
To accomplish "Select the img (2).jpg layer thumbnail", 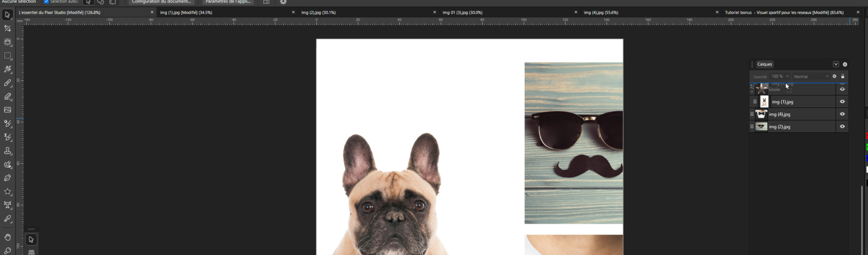I will (x=761, y=126).
